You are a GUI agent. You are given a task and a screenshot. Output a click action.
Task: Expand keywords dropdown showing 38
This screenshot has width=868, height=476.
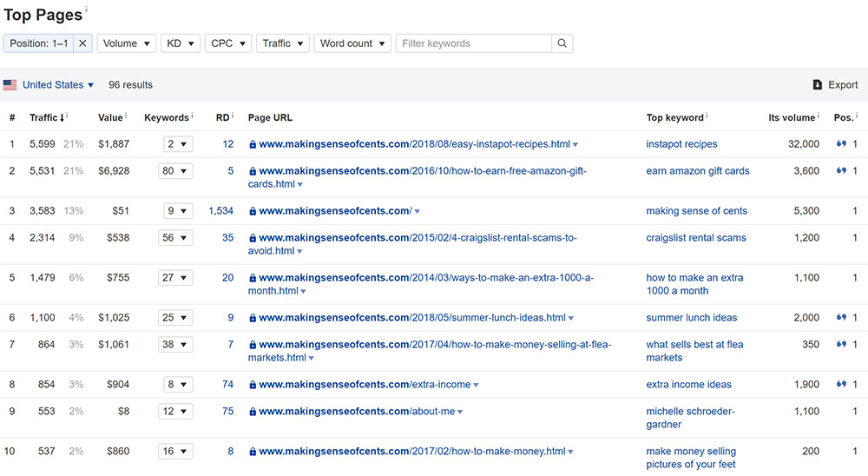(175, 344)
